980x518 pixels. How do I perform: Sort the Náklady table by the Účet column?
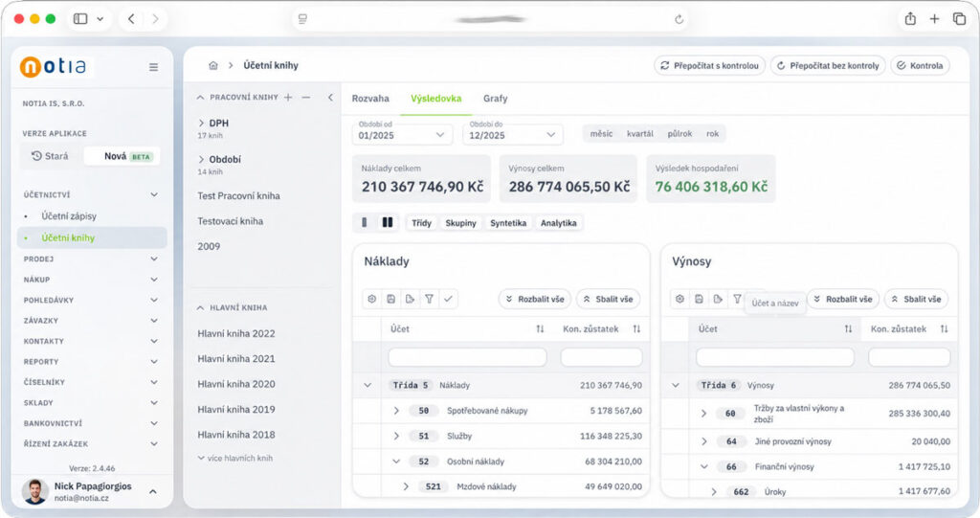540,329
